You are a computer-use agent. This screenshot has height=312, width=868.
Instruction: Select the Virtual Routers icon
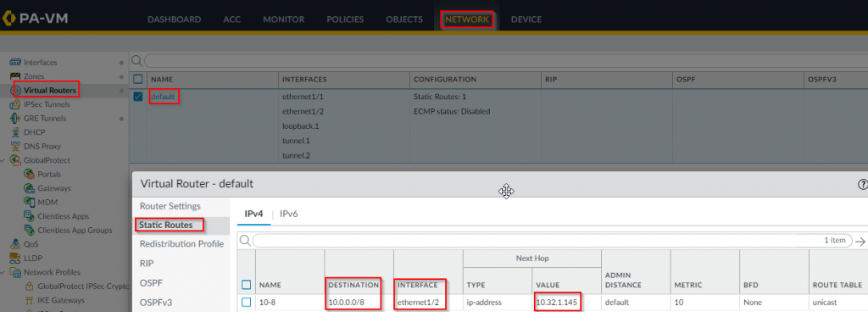pos(15,90)
